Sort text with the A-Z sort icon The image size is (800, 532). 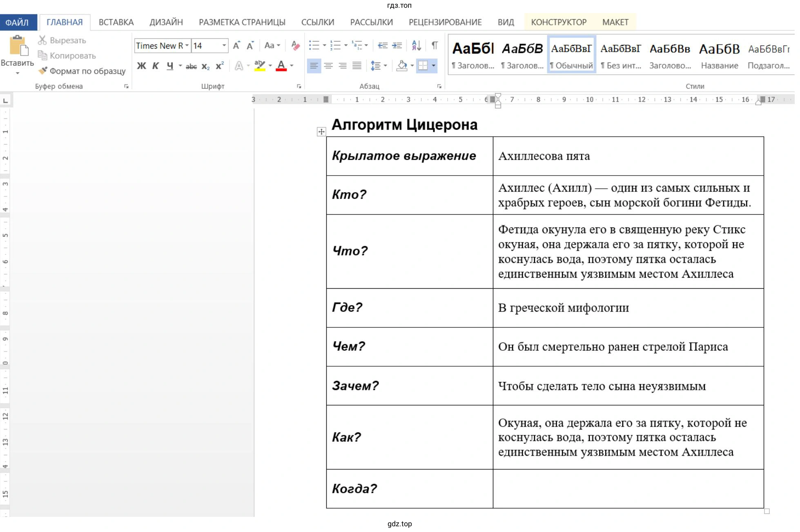tap(416, 45)
